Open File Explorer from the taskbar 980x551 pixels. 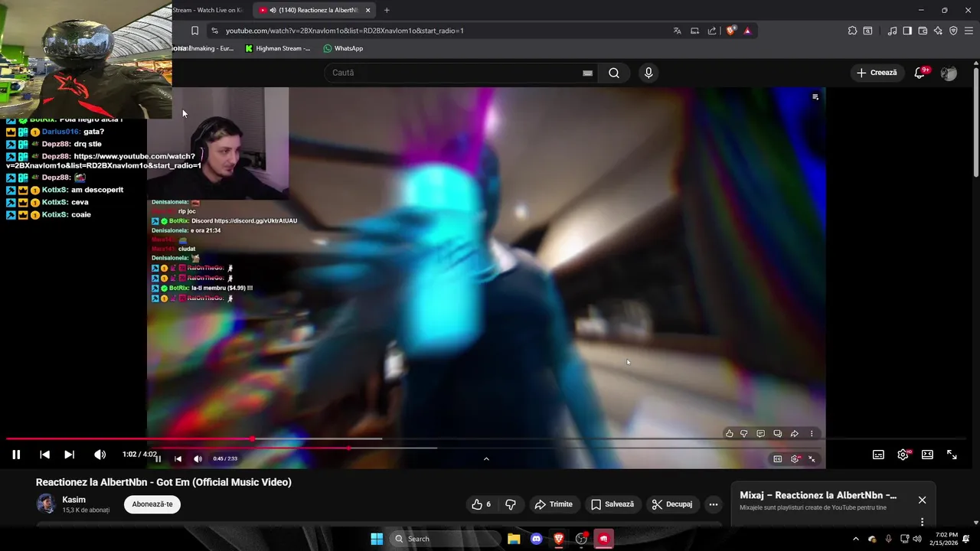click(514, 539)
